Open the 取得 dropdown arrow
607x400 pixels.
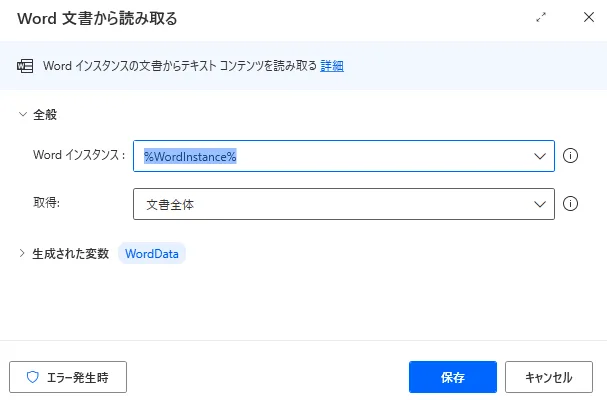pyautogui.click(x=540, y=204)
